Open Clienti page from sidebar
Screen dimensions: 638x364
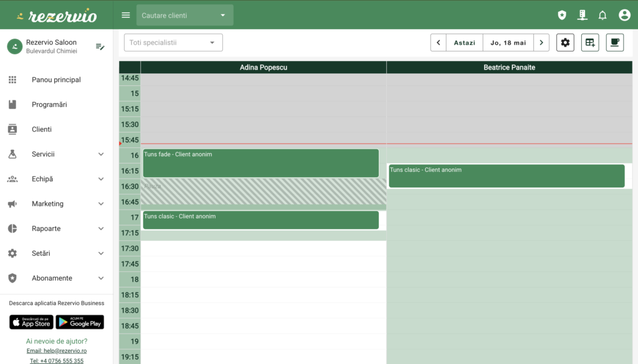click(42, 129)
